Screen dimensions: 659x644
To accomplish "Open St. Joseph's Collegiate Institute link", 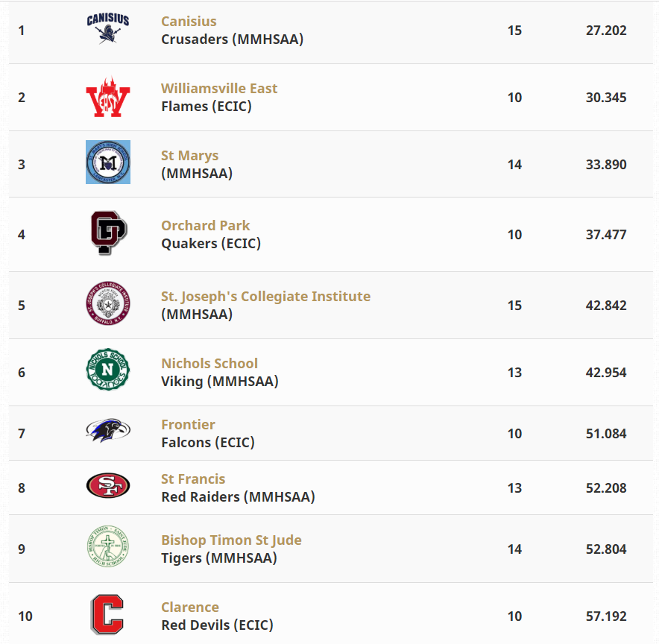I will (x=265, y=297).
